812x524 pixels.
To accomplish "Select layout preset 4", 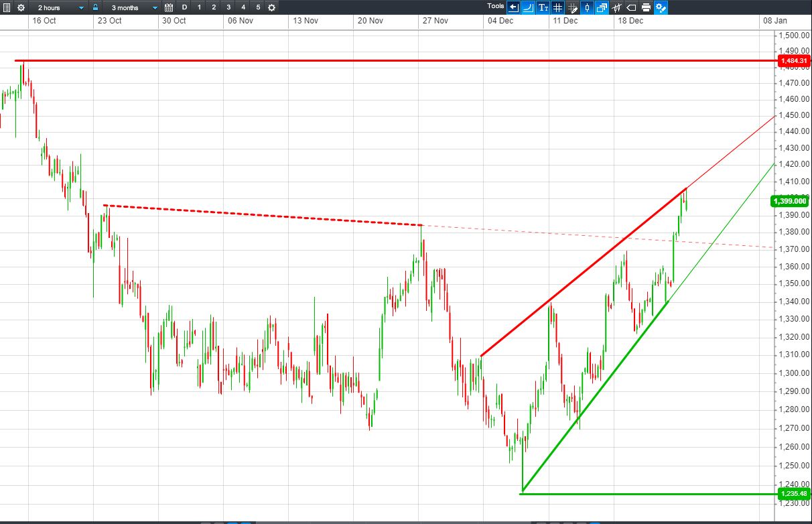I will (243, 7).
